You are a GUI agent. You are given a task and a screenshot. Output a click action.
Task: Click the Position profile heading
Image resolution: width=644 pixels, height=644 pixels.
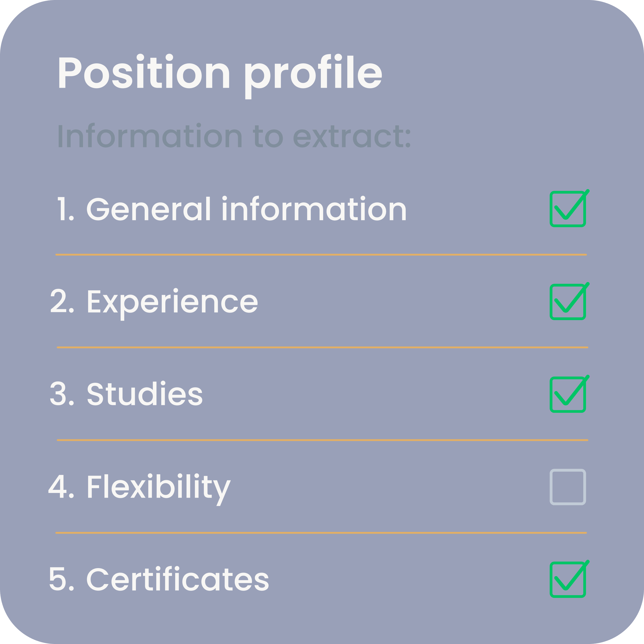[220, 76]
